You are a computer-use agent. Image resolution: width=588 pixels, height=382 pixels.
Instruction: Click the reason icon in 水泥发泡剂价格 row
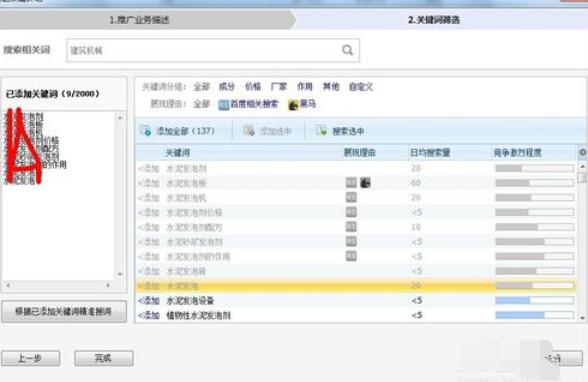pyautogui.click(x=351, y=212)
